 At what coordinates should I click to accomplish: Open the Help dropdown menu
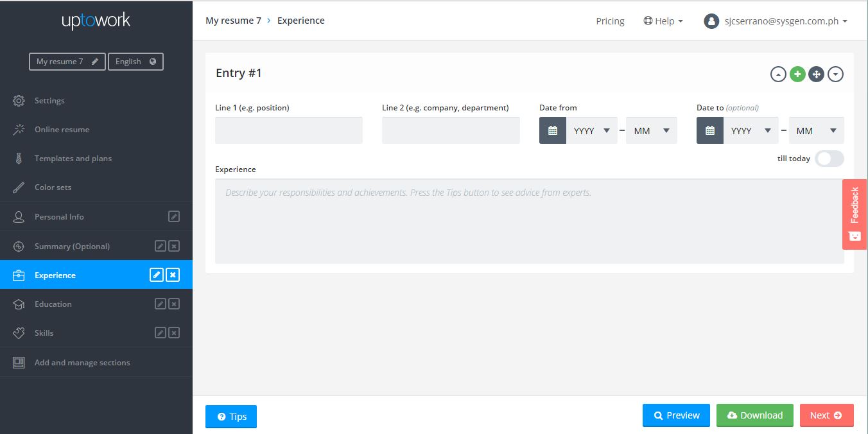[x=663, y=21]
